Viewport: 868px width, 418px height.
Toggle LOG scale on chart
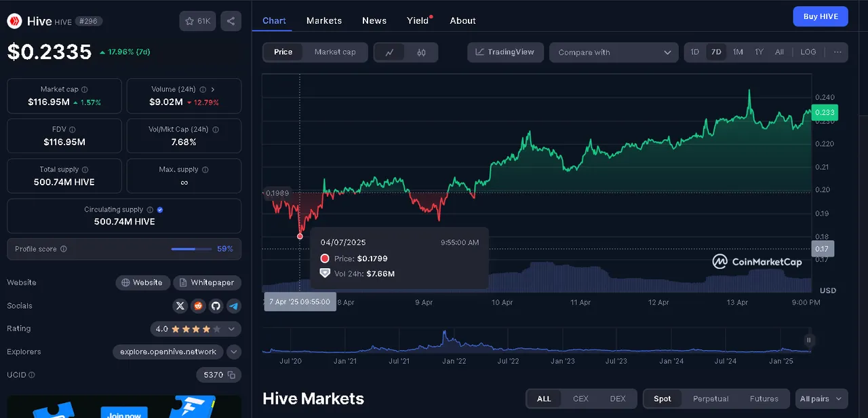pyautogui.click(x=808, y=52)
